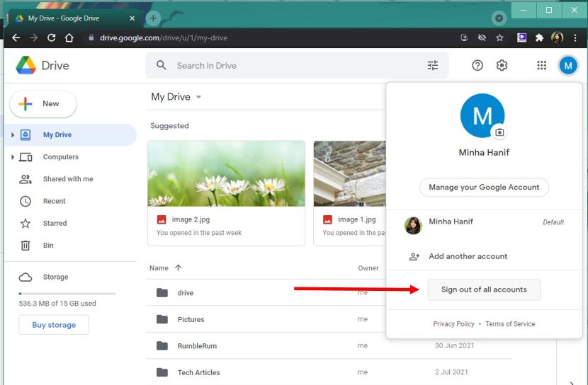The image size is (588, 385).
Task: Click Manage your Google Account
Action: [484, 187]
